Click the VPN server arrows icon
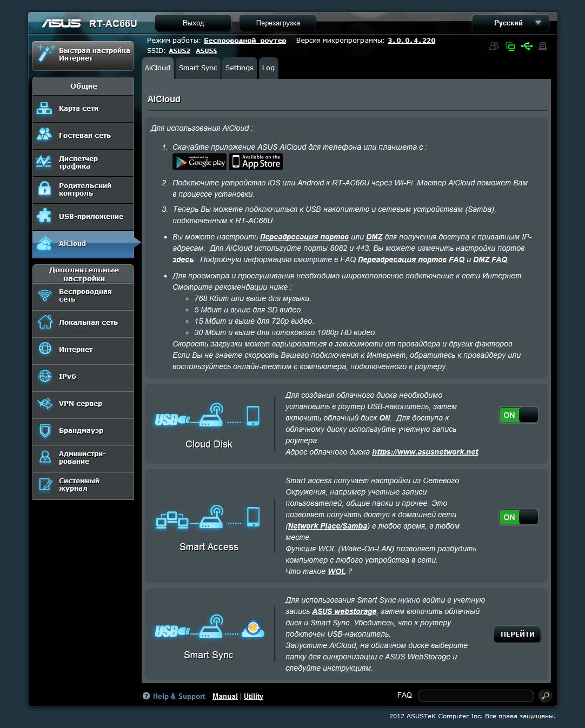This screenshot has width=585, height=728. click(44, 403)
